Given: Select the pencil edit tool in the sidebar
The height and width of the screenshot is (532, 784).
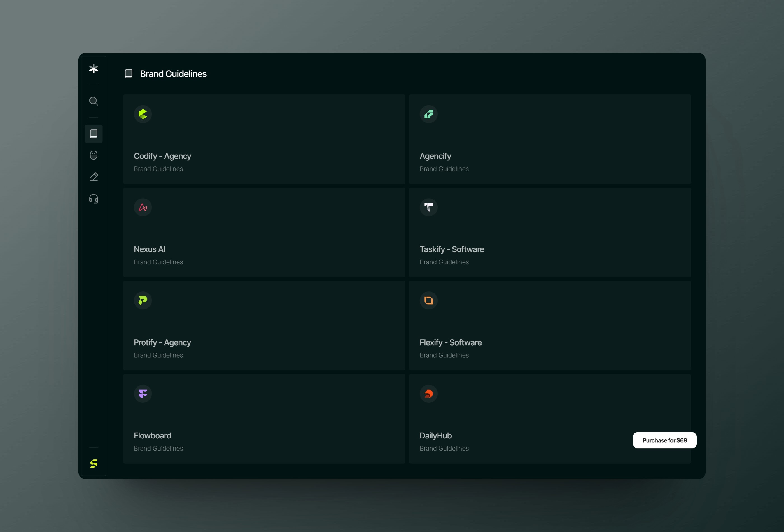Looking at the screenshot, I should click(94, 176).
